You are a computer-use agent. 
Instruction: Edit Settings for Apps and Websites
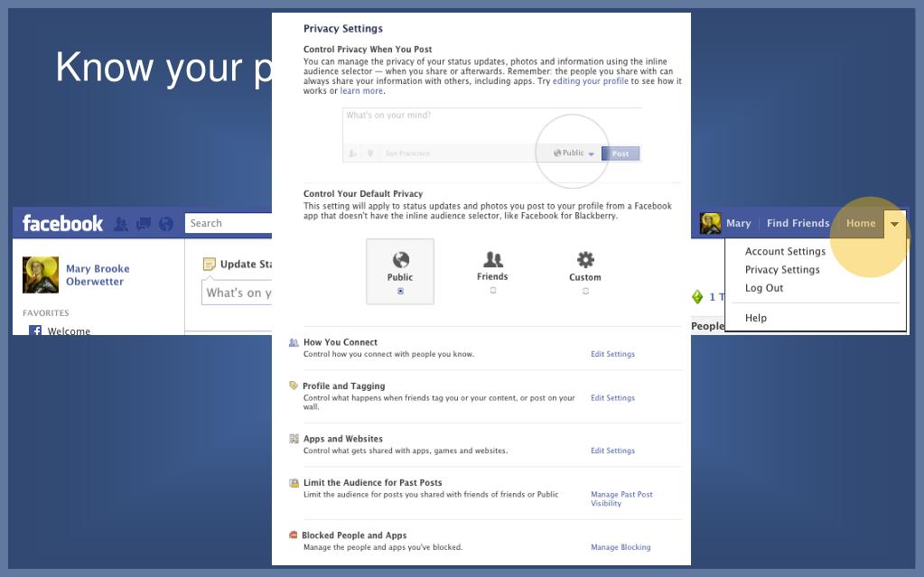613,451
